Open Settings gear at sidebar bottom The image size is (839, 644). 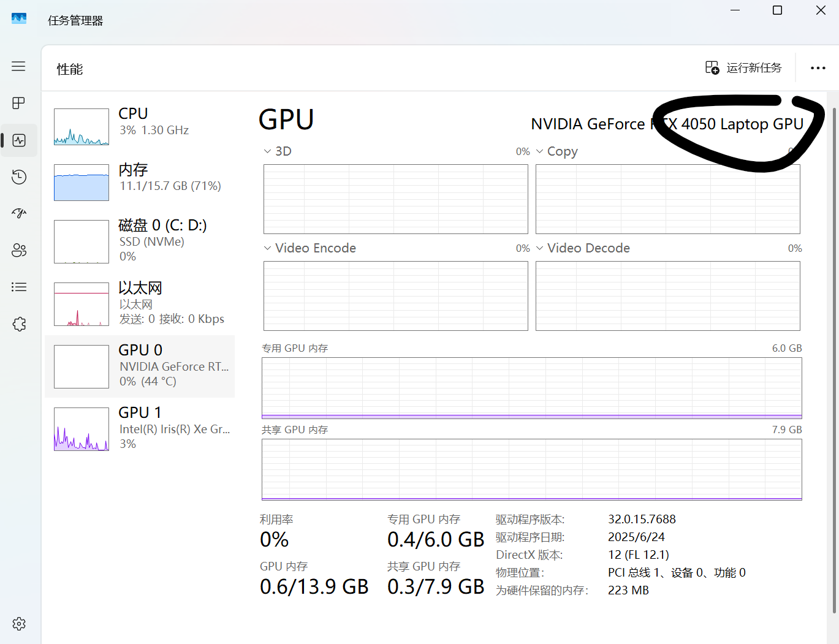click(19, 624)
